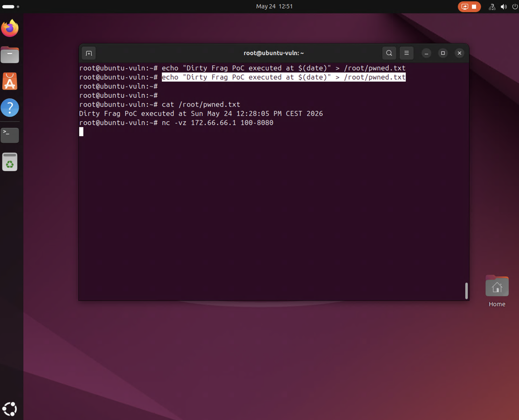Click the terminal cursor block
Screen dimensions: 519x420
pyautogui.click(x=81, y=132)
